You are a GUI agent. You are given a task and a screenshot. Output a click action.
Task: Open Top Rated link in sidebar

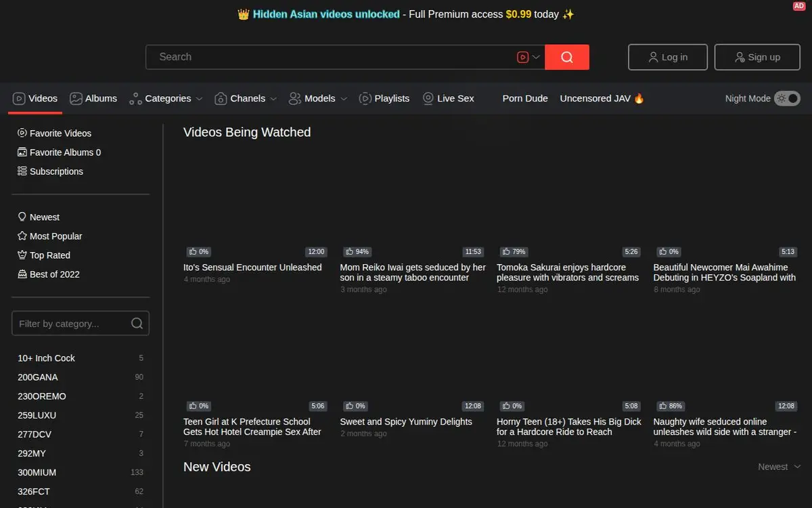click(44, 255)
